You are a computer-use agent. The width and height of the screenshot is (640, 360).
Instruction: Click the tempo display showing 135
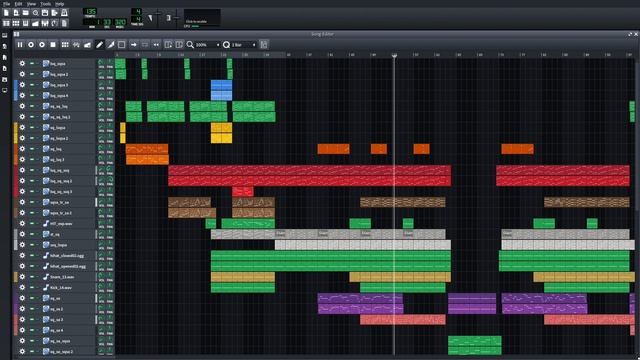[90, 12]
